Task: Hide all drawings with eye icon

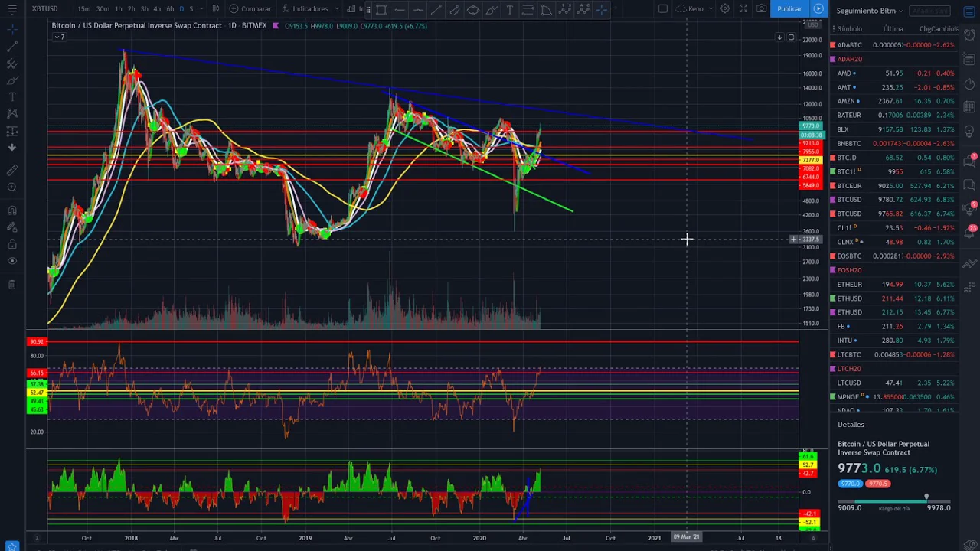Action: pyautogui.click(x=12, y=262)
